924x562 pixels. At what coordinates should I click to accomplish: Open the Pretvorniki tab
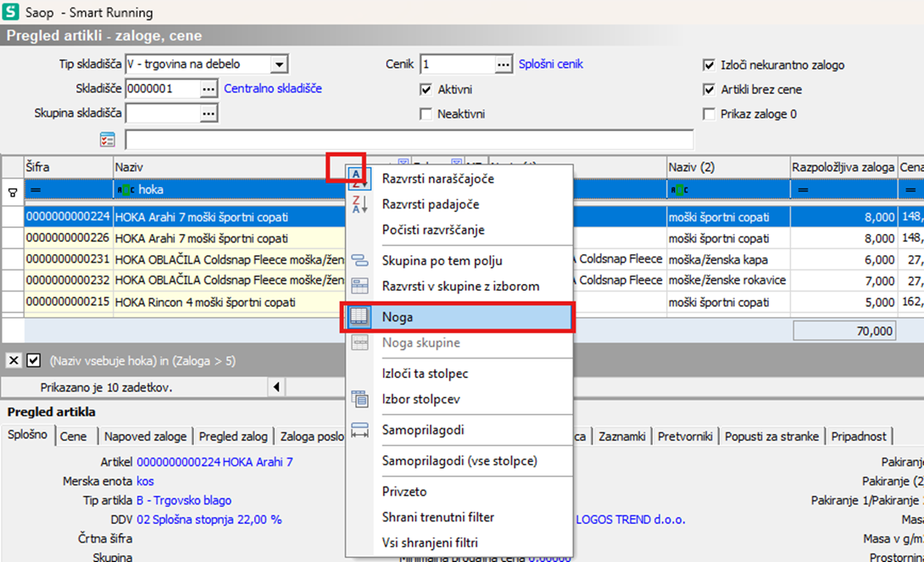[x=685, y=437]
